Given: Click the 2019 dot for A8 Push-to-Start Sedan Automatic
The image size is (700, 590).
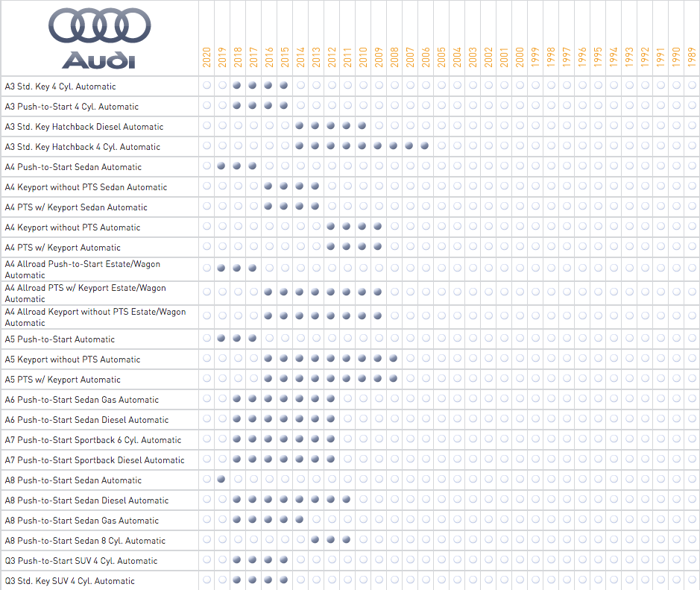Looking at the screenshot, I should click(x=221, y=480).
